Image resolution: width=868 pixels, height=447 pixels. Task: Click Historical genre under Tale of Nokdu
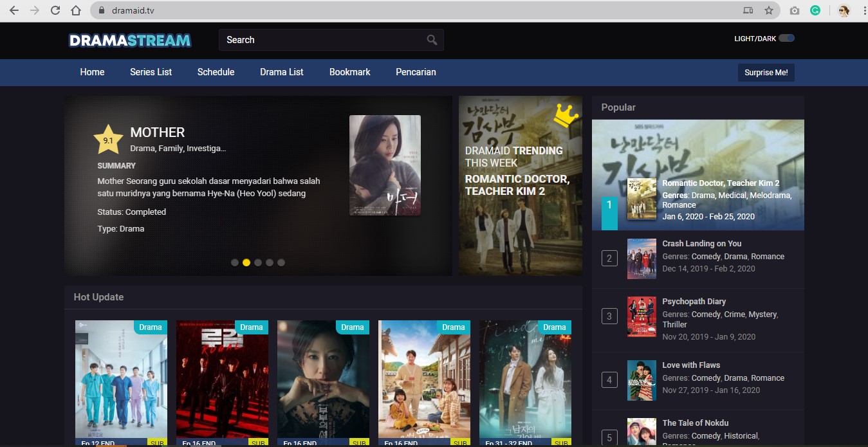tap(741, 436)
